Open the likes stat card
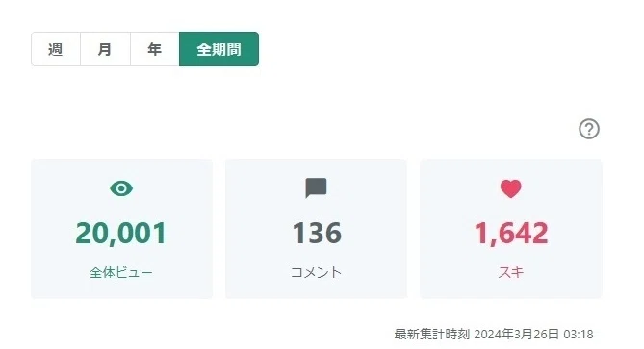Screen dimensions: 644x349 coord(511,229)
